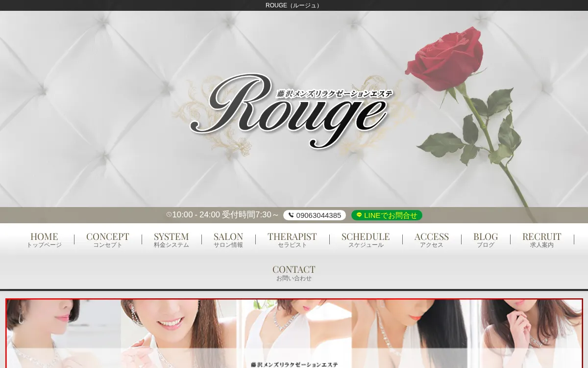Click the LINEでお問合せ green button

(387, 215)
